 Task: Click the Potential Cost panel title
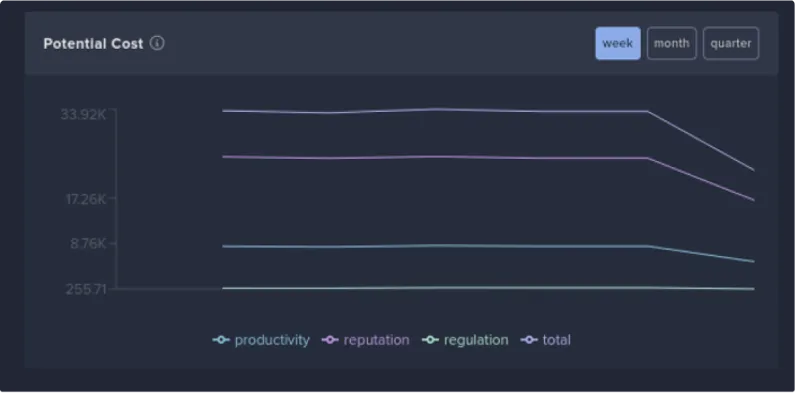tap(93, 44)
